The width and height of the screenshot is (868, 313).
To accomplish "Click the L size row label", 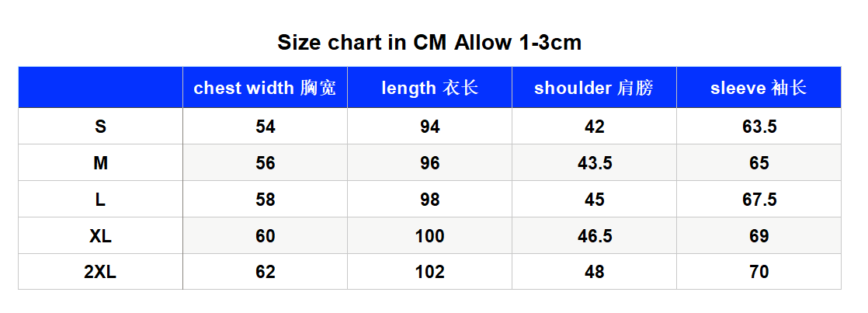I will 100,200.
